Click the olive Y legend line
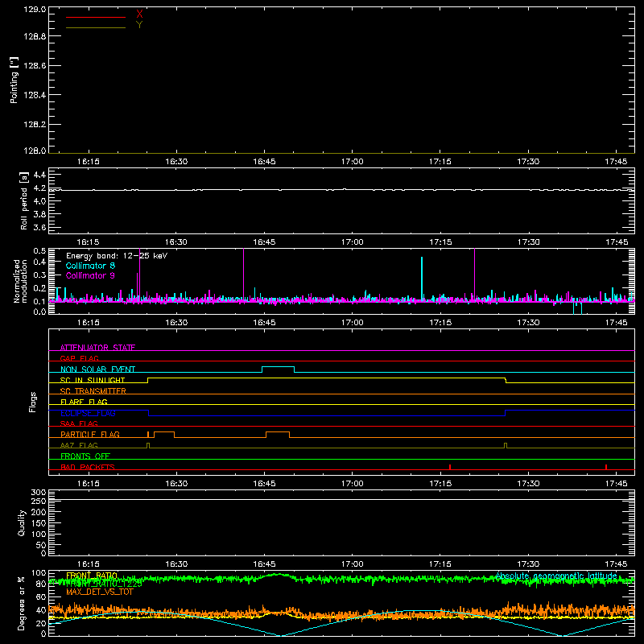Viewport: 644px width, 644px height. 95,27
